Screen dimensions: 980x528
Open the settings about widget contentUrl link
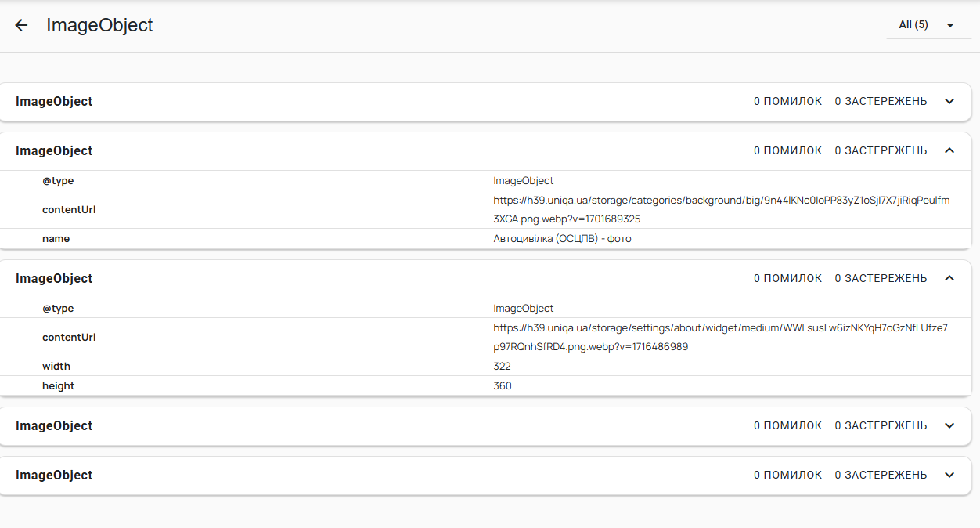[x=720, y=337]
